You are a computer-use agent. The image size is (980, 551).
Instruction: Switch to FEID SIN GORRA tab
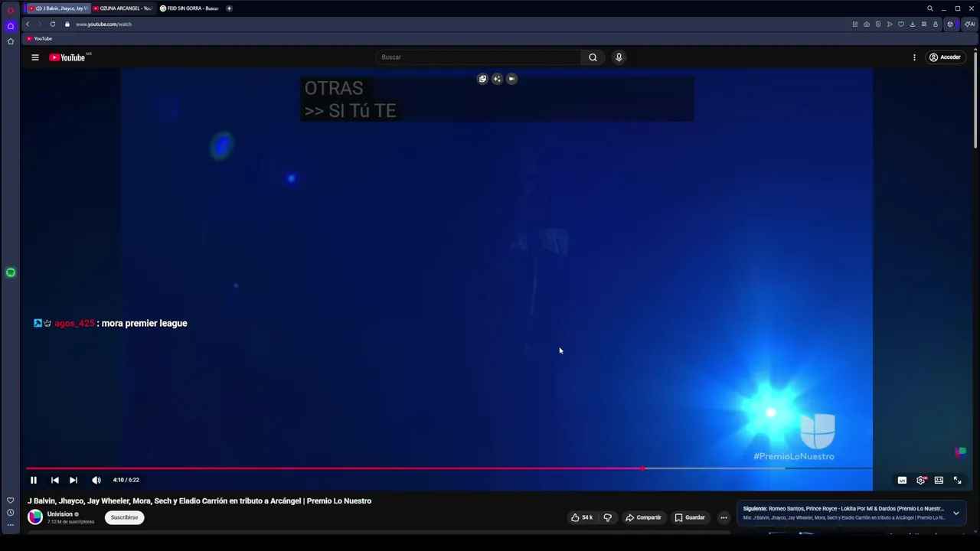tap(189, 8)
